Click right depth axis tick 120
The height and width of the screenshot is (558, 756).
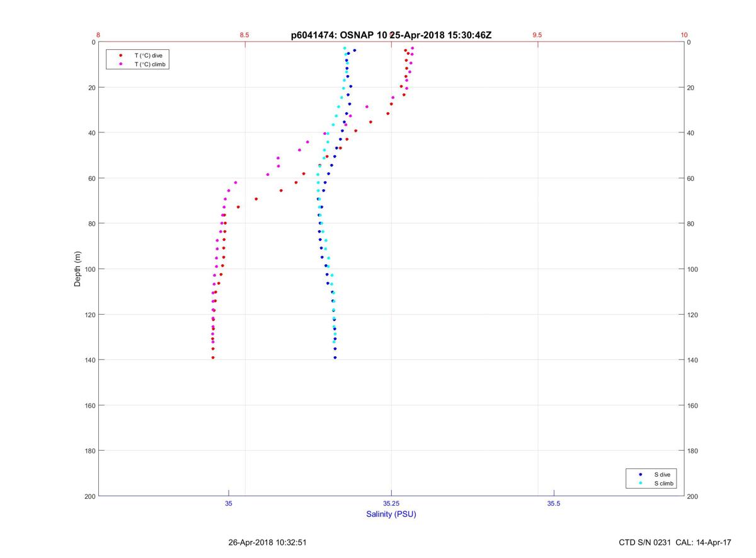(x=694, y=315)
